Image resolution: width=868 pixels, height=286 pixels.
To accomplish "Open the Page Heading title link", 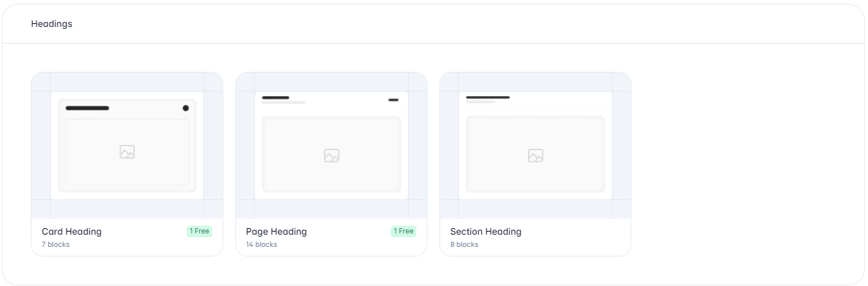I will [277, 231].
